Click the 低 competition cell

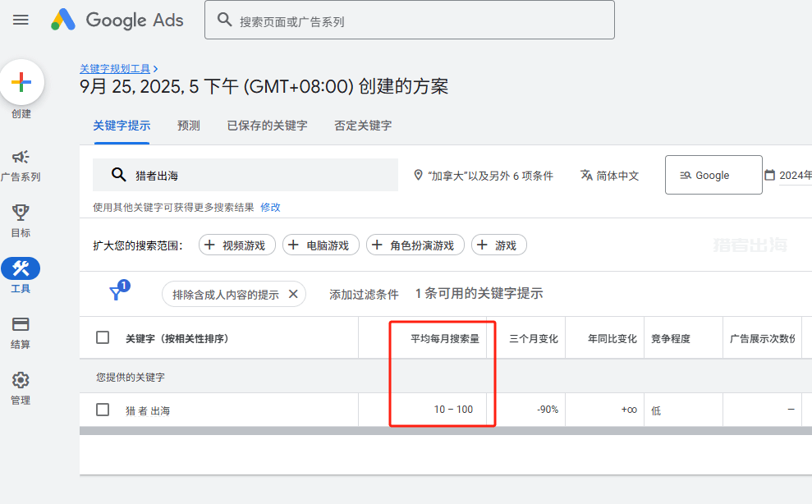tap(656, 410)
